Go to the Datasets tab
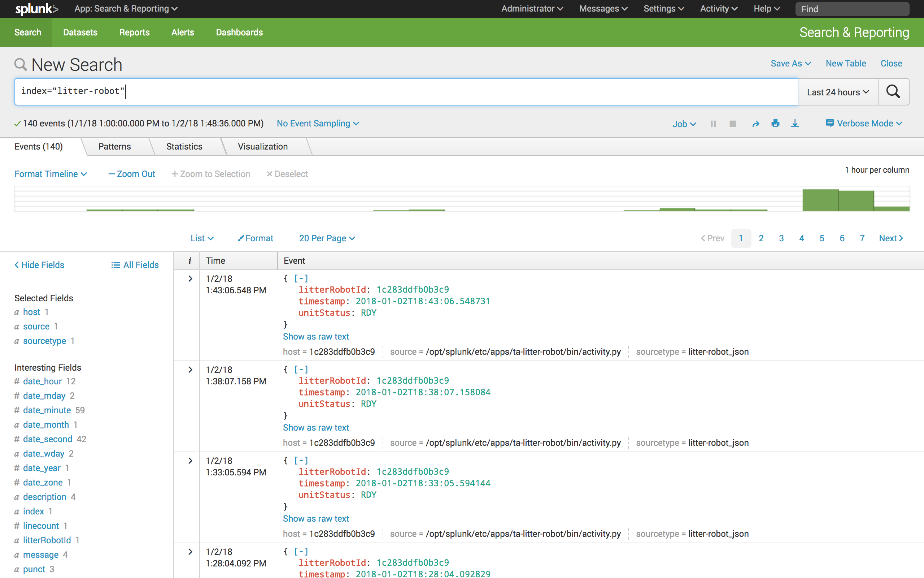The height and width of the screenshot is (578, 924). point(80,33)
